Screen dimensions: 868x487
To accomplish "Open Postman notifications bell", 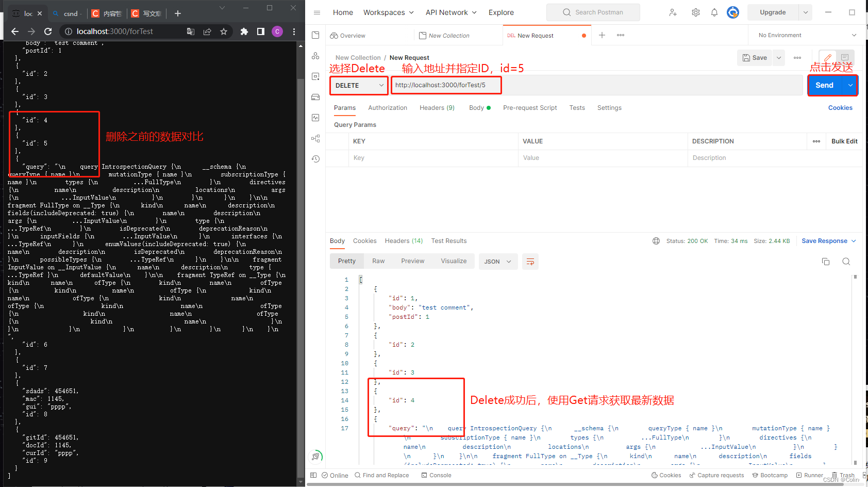I will pyautogui.click(x=714, y=12).
